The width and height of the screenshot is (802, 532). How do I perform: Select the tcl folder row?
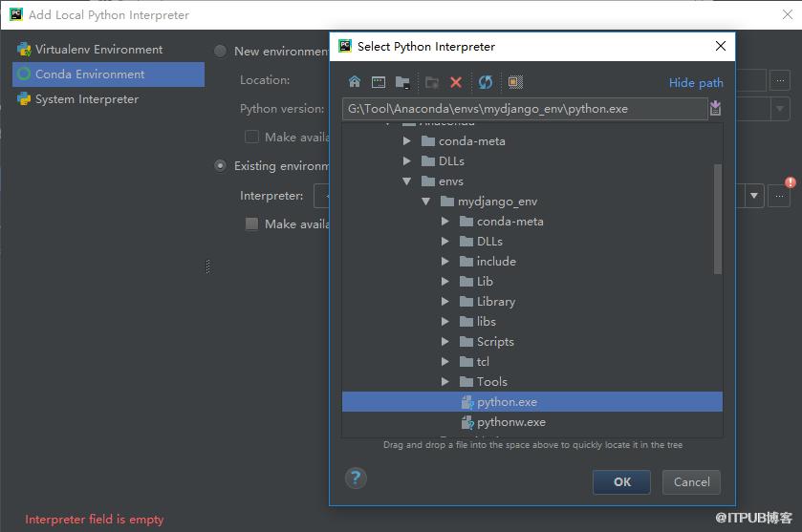pos(531,361)
